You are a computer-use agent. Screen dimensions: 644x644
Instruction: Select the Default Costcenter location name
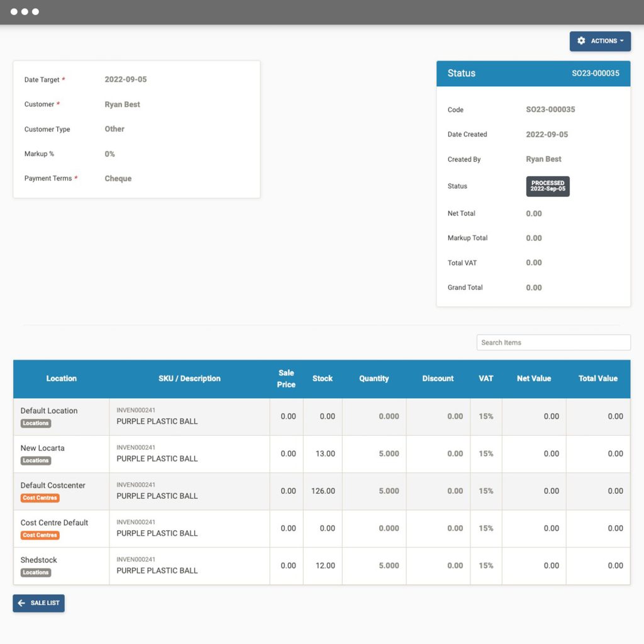click(53, 486)
